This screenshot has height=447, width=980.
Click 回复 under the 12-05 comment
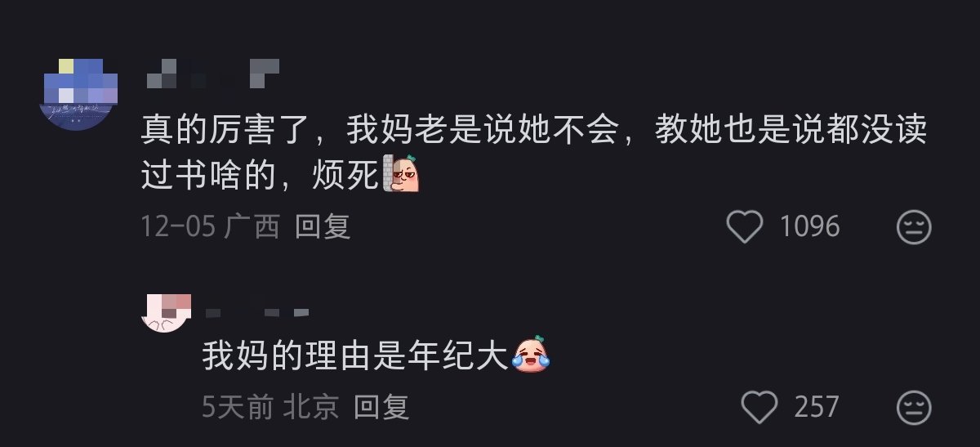click(x=323, y=226)
